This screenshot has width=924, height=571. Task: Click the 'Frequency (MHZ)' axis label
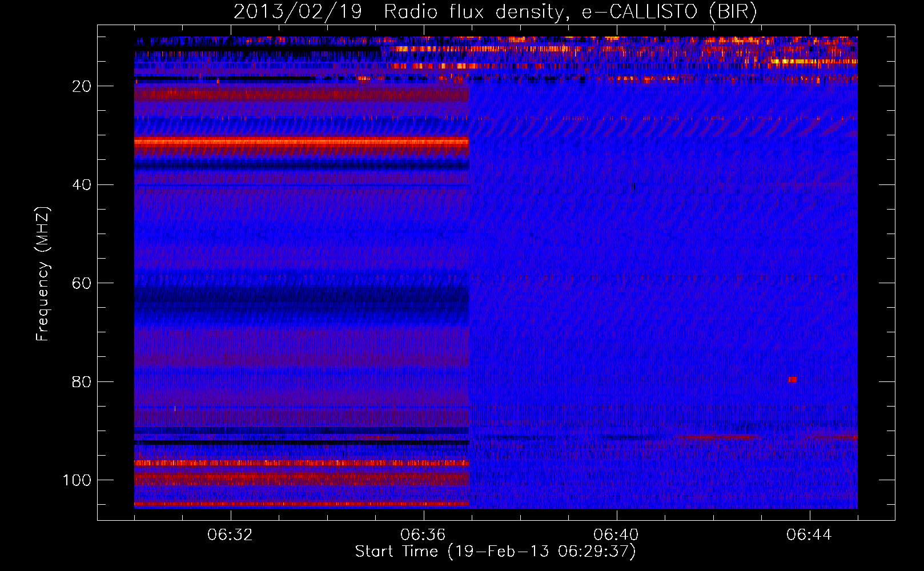(x=43, y=274)
